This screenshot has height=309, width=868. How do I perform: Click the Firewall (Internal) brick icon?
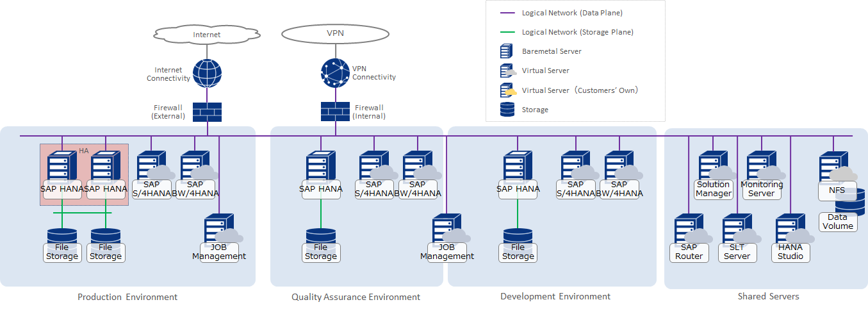[x=335, y=112]
